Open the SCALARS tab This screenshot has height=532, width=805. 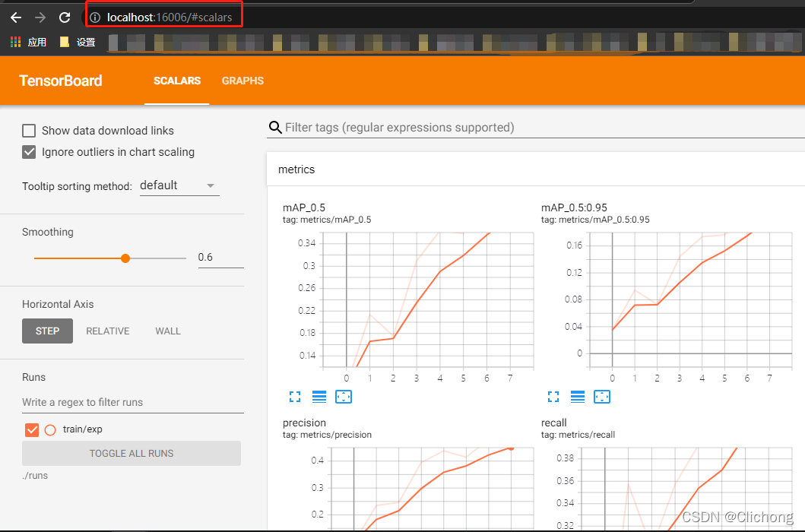coord(177,81)
